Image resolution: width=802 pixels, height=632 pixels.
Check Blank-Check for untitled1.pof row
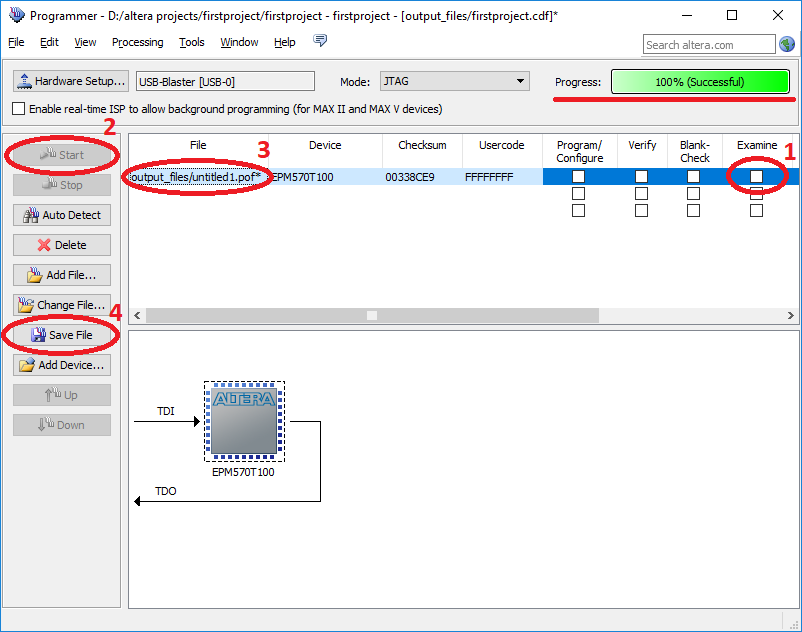(x=694, y=176)
